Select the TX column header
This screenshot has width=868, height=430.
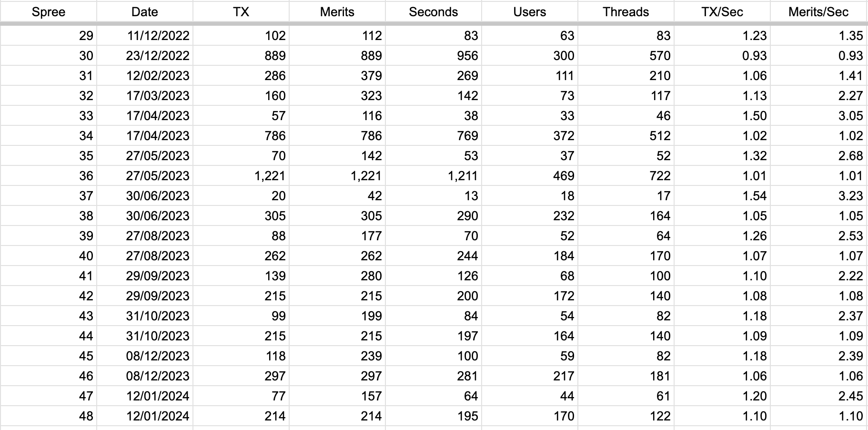pos(241,11)
